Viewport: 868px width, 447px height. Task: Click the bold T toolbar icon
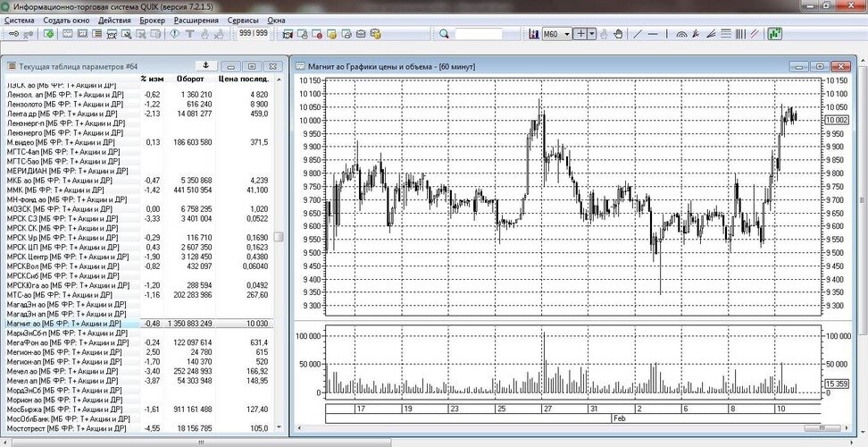189,34
